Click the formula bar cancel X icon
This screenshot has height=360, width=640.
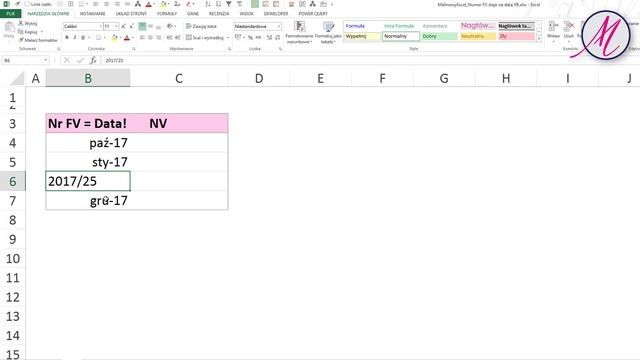click(67, 60)
